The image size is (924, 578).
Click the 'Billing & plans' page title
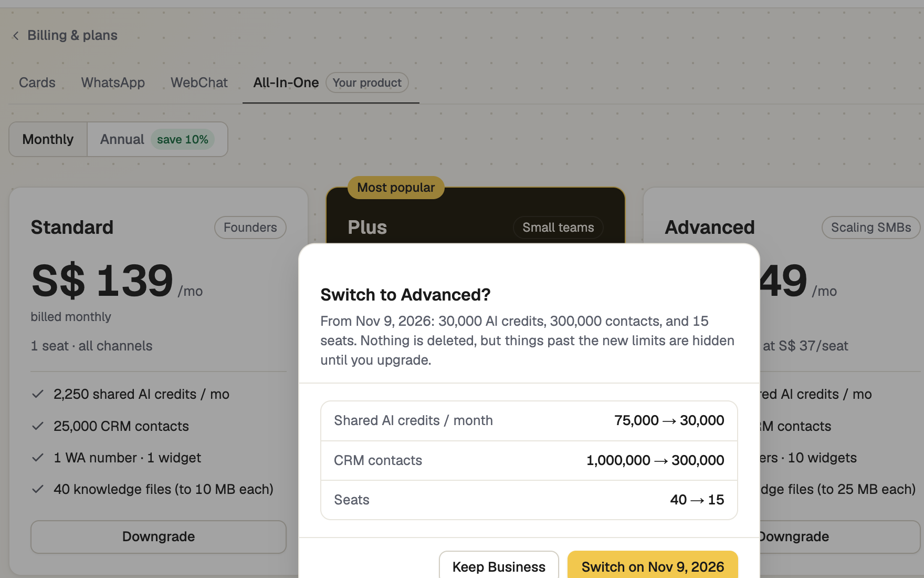(72, 35)
